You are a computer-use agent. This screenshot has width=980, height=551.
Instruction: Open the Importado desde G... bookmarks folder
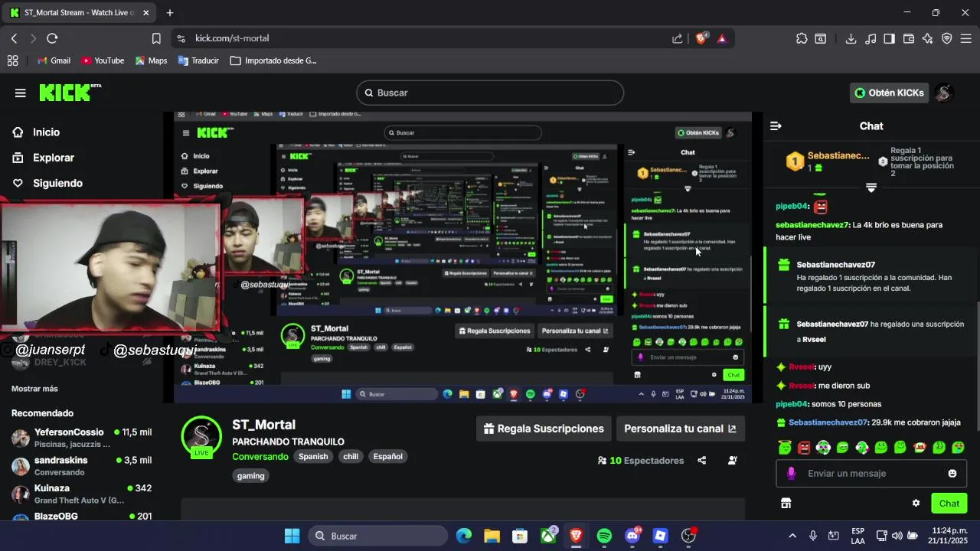[273, 60]
